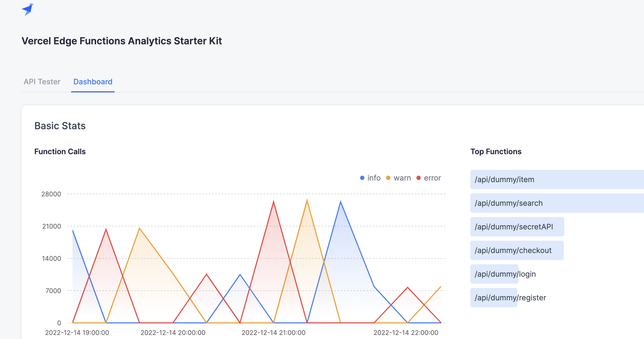The width and height of the screenshot is (644, 339).
Task: Click the orange warn legend dot
Action: point(388,178)
